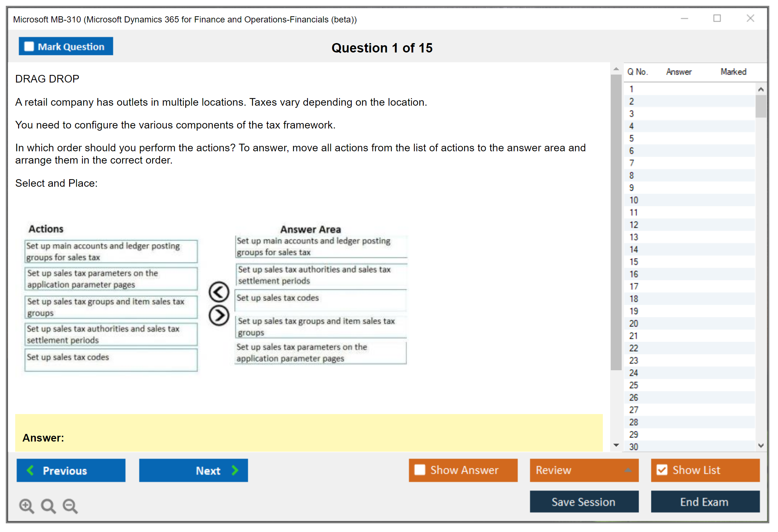Click question pane scroll-down arrow
The width and height of the screenshot is (778, 532).
click(616, 445)
